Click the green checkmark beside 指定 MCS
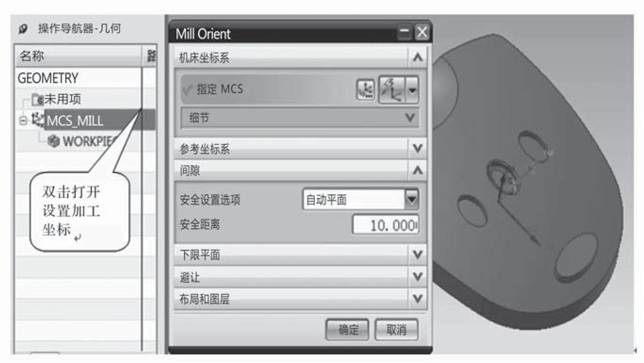 189,89
